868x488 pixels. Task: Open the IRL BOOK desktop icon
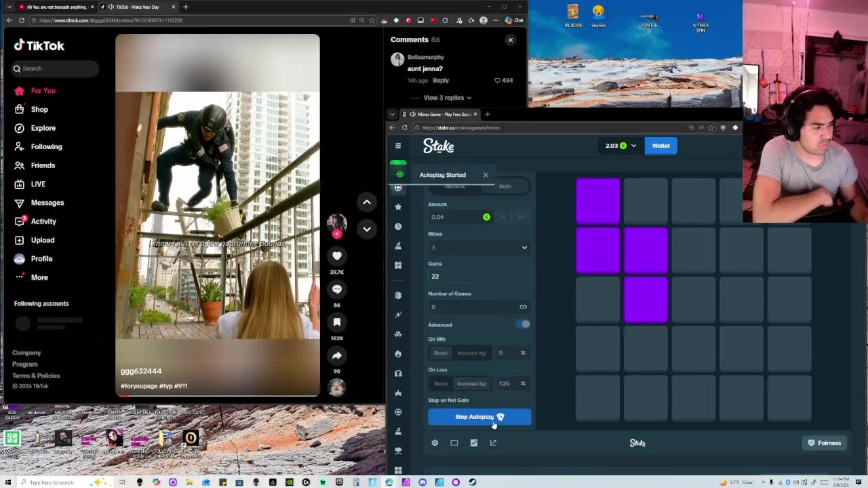point(573,16)
